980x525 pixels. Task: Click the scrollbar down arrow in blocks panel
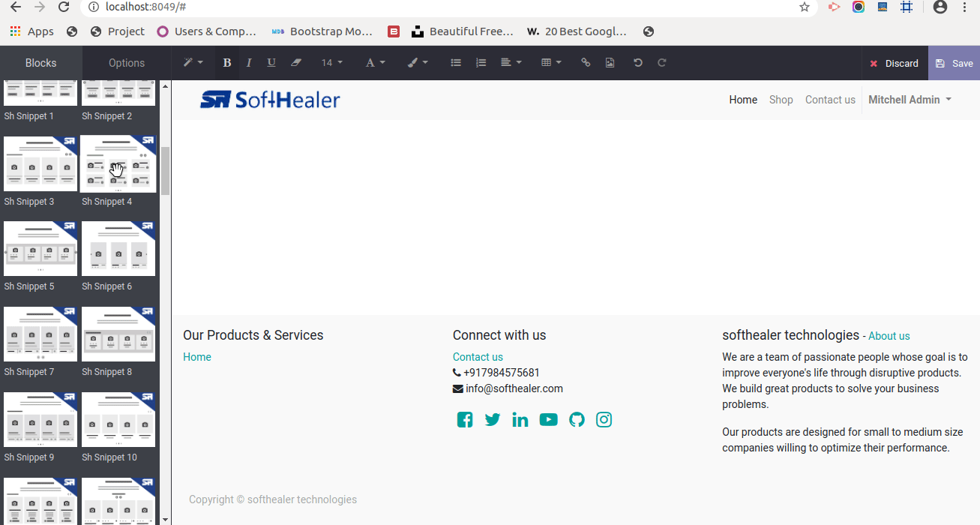coord(166,519)
